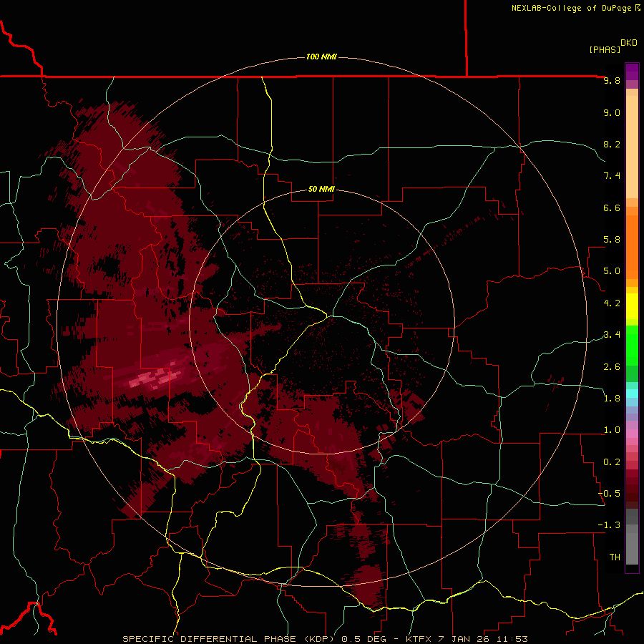
Task: Click the 2.6 value on the legend
Action: (612, 367)
